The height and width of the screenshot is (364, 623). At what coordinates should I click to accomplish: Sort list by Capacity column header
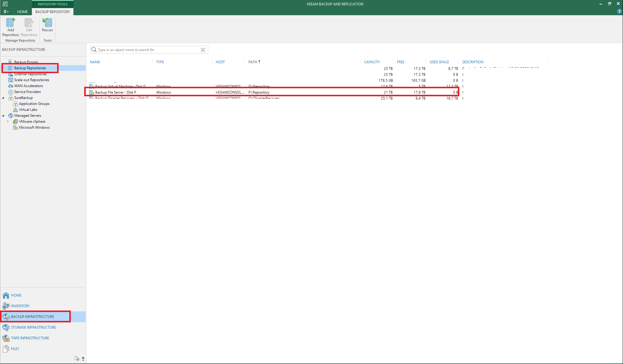(x=372, y=62)
